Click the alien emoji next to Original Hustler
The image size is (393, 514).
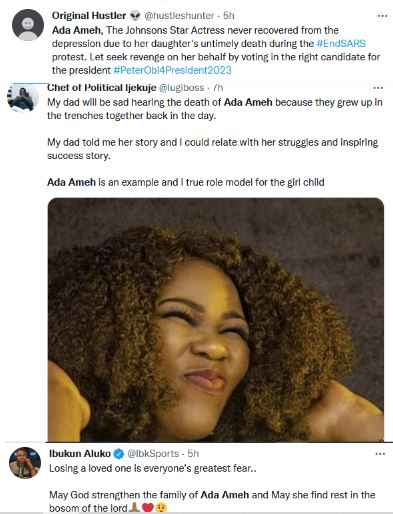135,16
